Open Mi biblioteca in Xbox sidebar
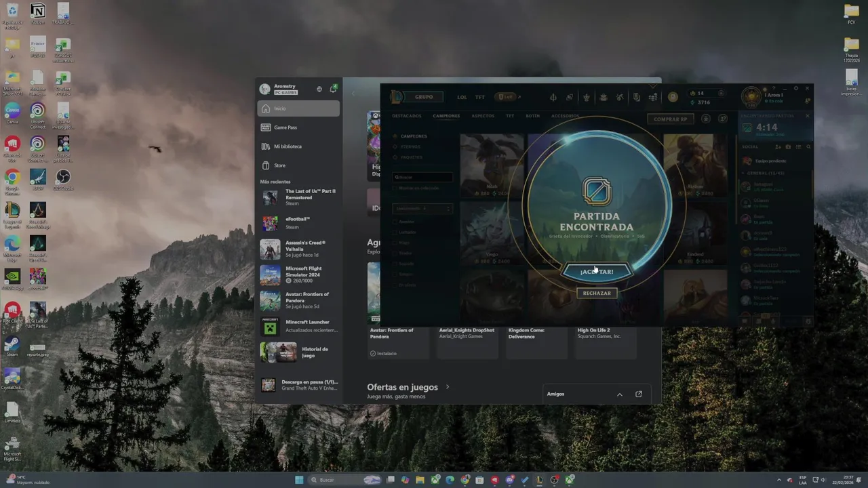 (298, 146)
